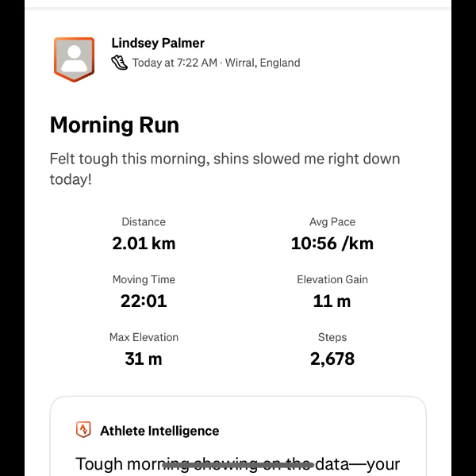Click the Distance stat label
This screenshot has height=476, width=476.
click(144, 222)
